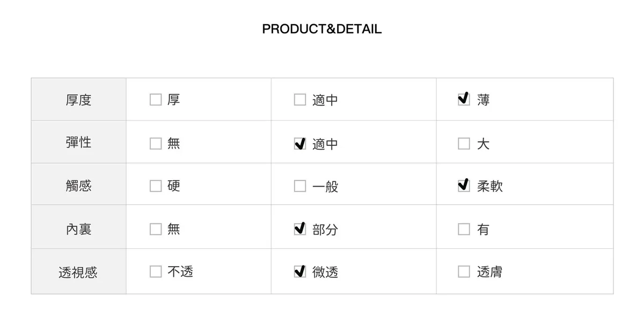Check the 硬 texture checkbox

pos(156,186)
